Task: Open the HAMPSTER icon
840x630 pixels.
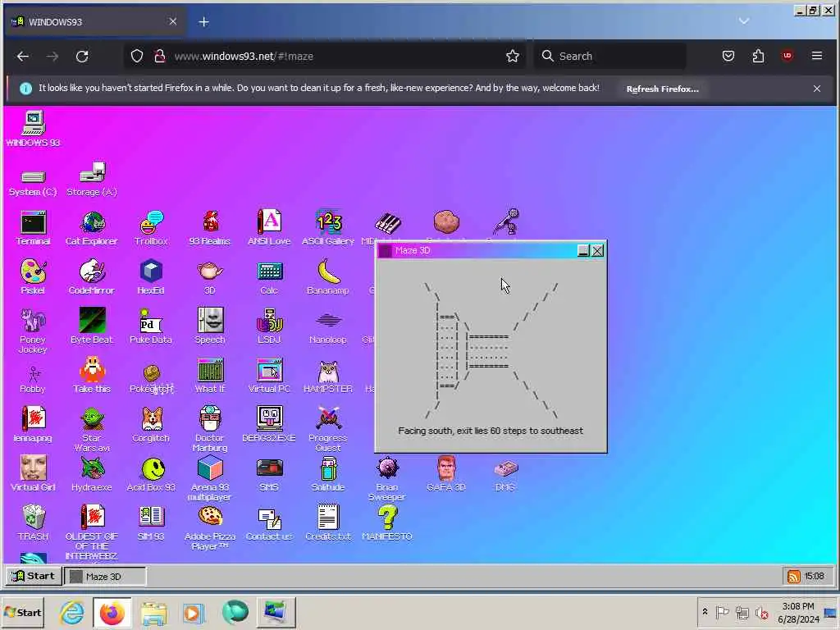Action: [x=328, y=375]
